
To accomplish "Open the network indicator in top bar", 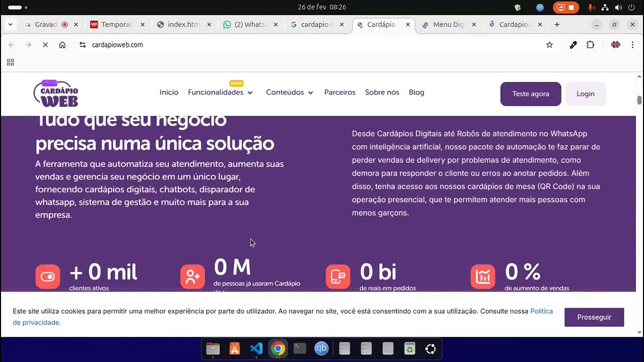I will pyautogui.click(x=605, y=8).
